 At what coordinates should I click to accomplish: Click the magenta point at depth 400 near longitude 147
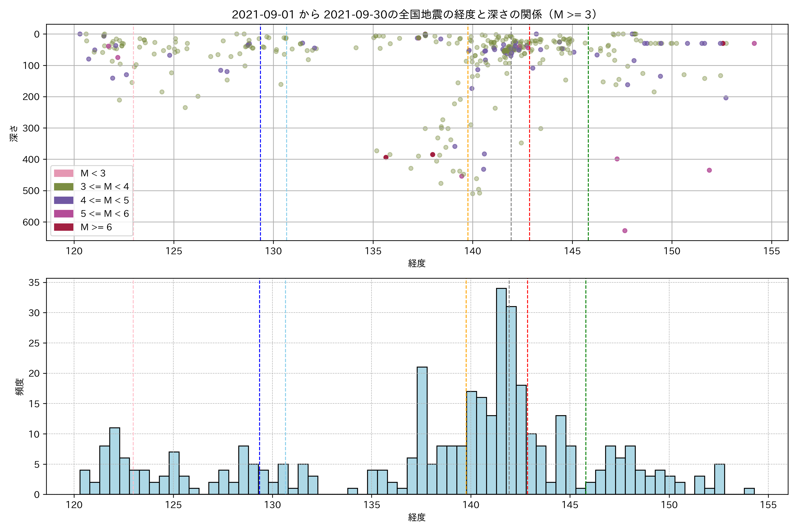coord(617,159)
